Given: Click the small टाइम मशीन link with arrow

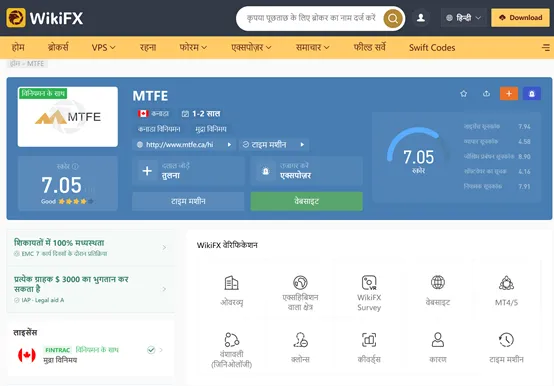Looking at the screenshot, I should [274, 144].
